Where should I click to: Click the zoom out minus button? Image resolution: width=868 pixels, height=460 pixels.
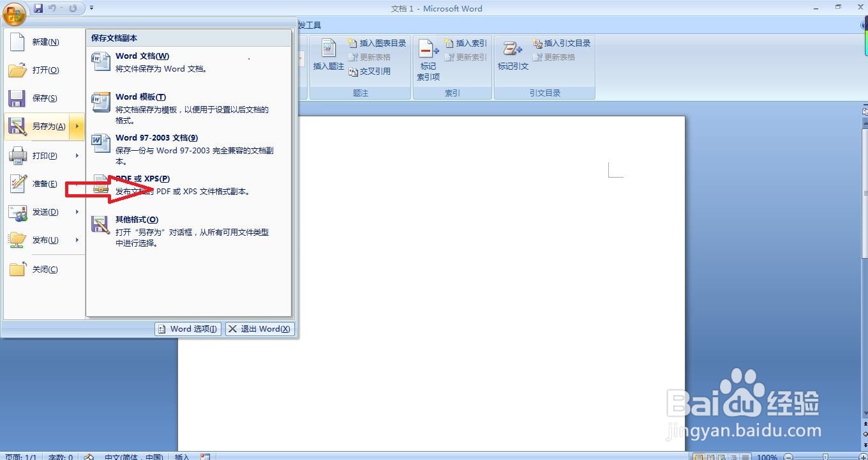788,457
